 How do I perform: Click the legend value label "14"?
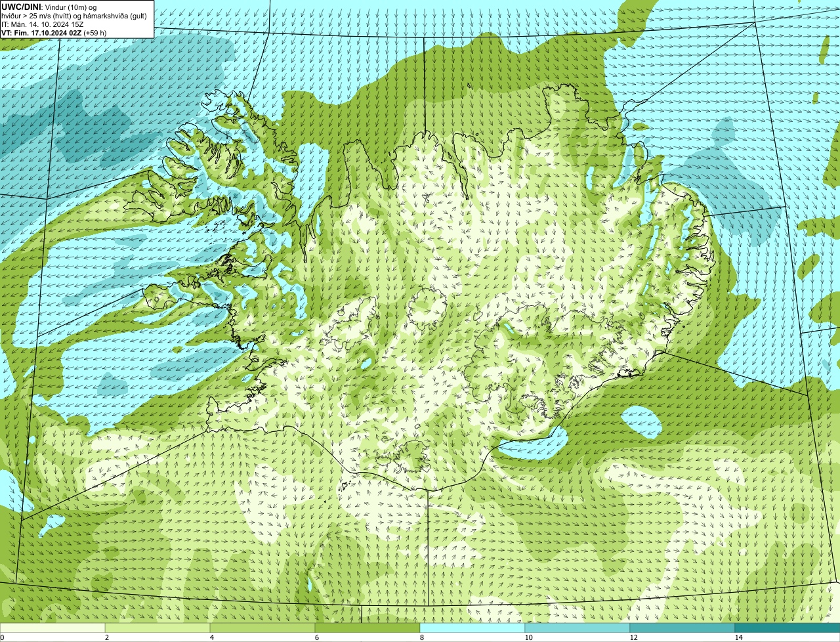(738, 637)
